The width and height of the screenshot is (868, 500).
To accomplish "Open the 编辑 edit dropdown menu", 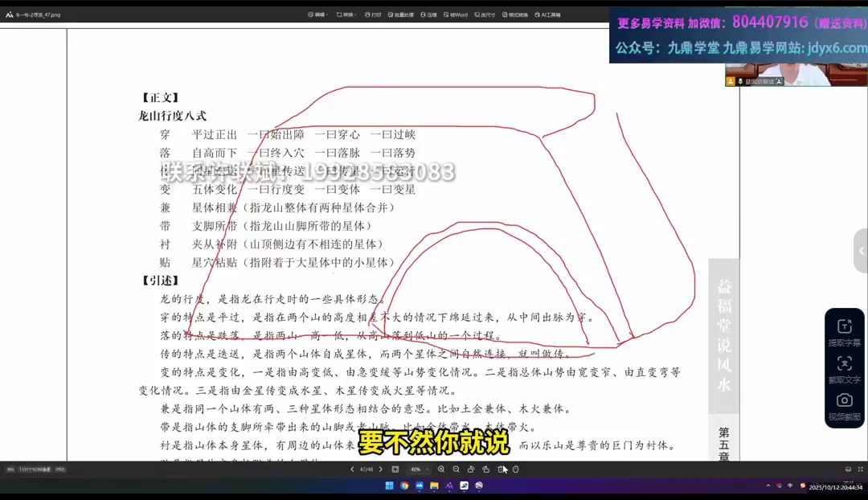I will tap(319, 14).
